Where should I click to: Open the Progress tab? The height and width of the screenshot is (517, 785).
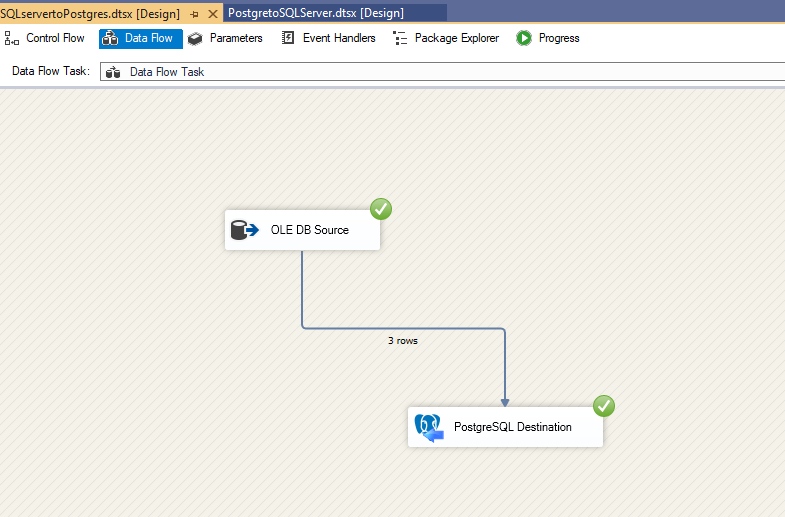pos(548,39)
